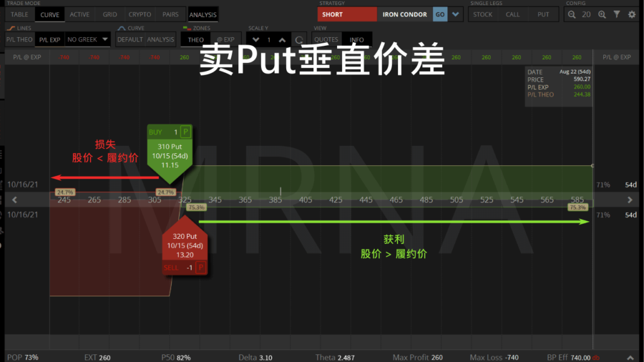Switch to the ACTIVE trade mode
The width and height of the screenshot is (644, 362).
click(80, 14)
